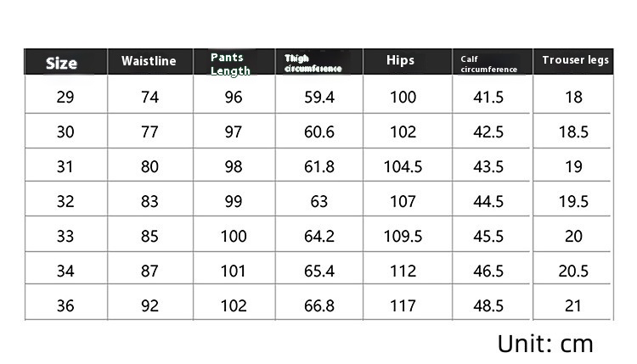
Task: Click the Size column header
Action: click(61, 63)
